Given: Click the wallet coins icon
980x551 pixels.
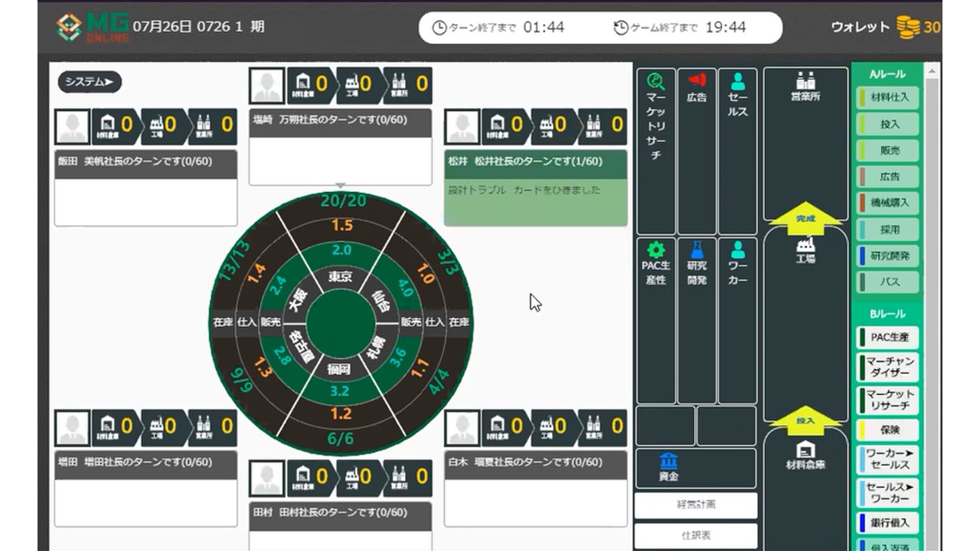Looking at the screenshot, I should (908, 28).
